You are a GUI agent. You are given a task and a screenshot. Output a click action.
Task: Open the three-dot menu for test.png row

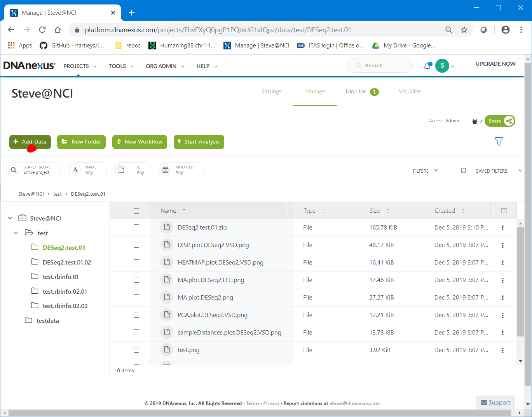coord(502,350)
